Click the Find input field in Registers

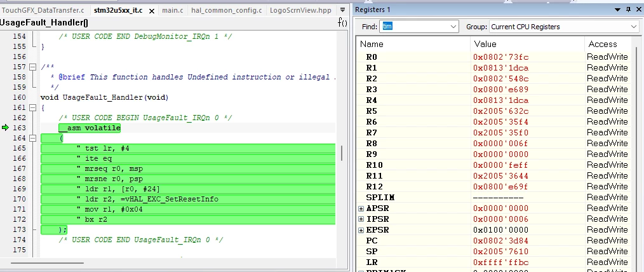point(415,26)
